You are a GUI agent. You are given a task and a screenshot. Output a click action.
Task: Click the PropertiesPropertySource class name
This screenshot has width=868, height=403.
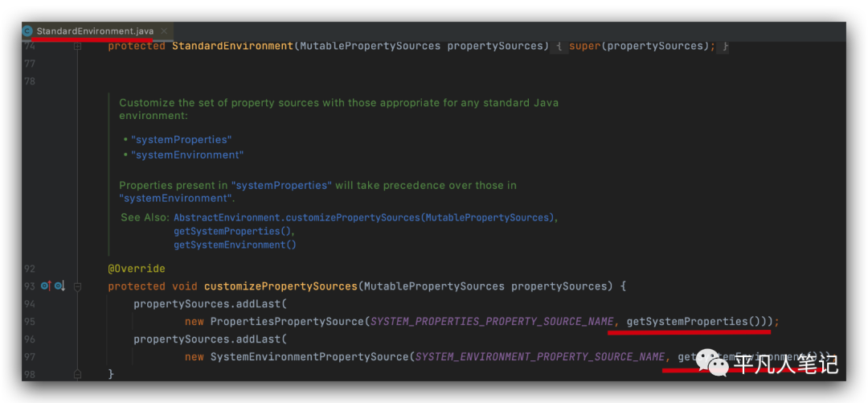(287, 322)
